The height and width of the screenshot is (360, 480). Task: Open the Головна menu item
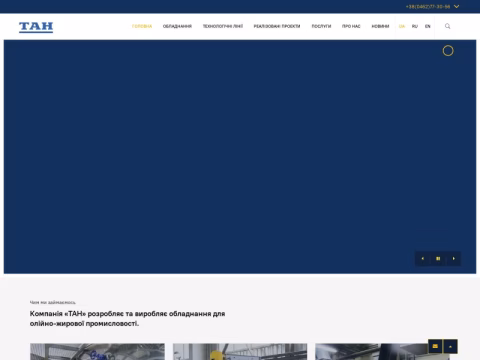click(x=142, y=26)
